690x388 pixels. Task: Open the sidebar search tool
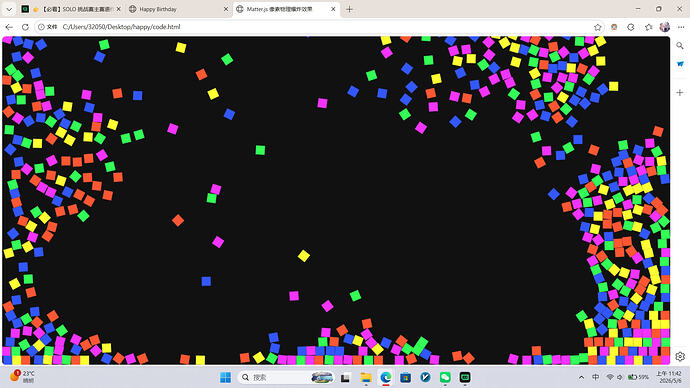point(680,46)
